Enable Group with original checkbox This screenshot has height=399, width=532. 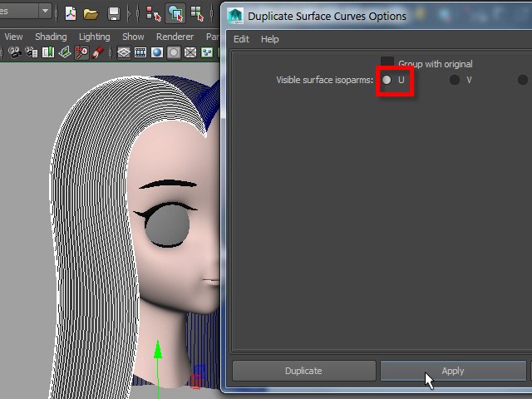[387, 63]
